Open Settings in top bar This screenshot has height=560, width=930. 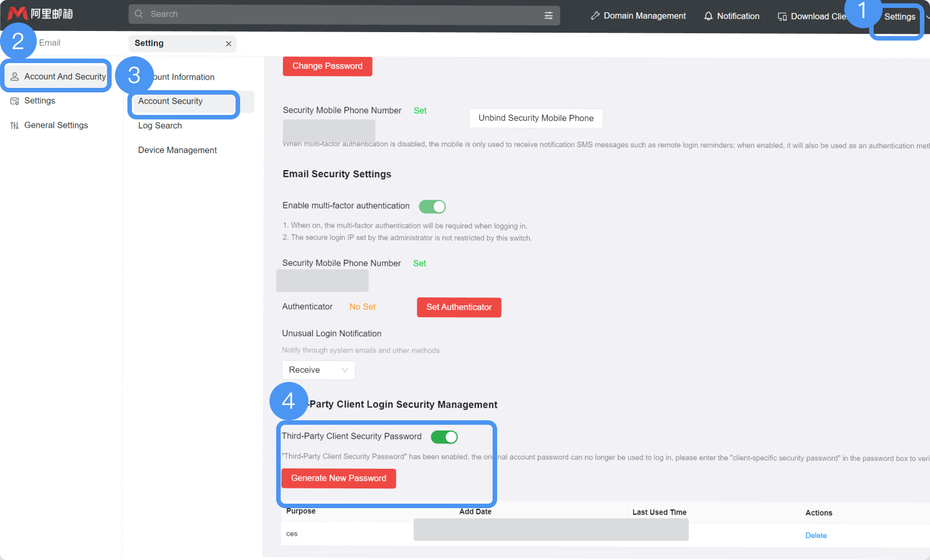tap(900, 17)
